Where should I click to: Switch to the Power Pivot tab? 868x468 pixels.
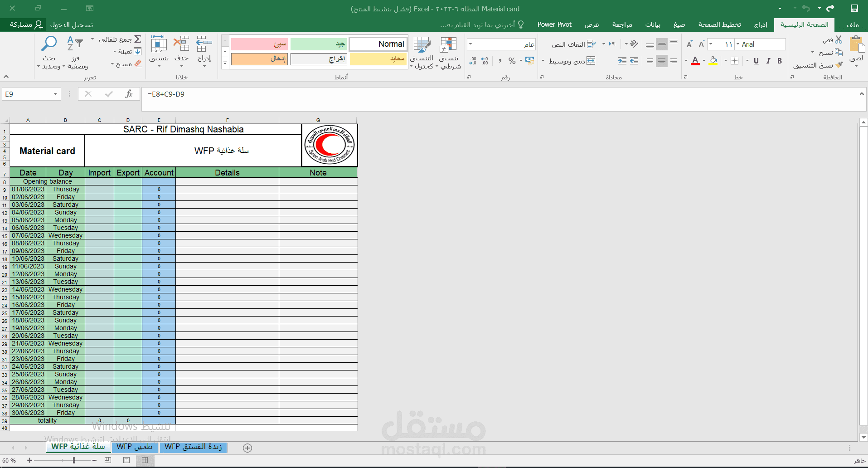click(554, 24)
